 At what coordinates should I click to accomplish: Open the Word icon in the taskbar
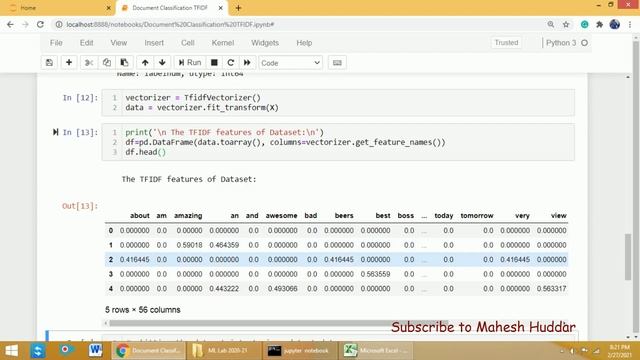pos(95,351)
